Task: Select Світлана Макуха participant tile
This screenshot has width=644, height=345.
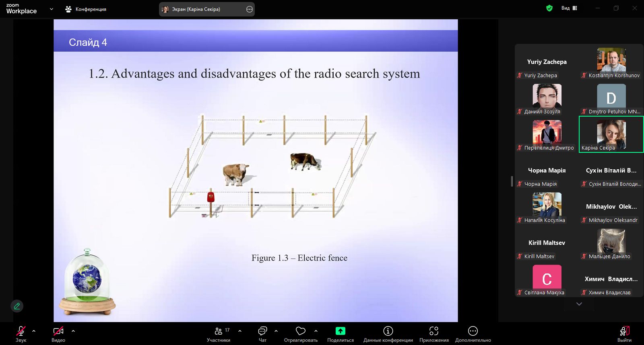Action: (547, 279)
